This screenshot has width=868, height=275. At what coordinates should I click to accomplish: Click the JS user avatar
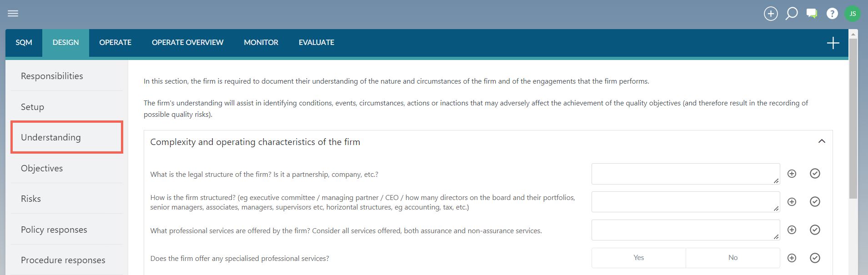(x=853, y=14)
